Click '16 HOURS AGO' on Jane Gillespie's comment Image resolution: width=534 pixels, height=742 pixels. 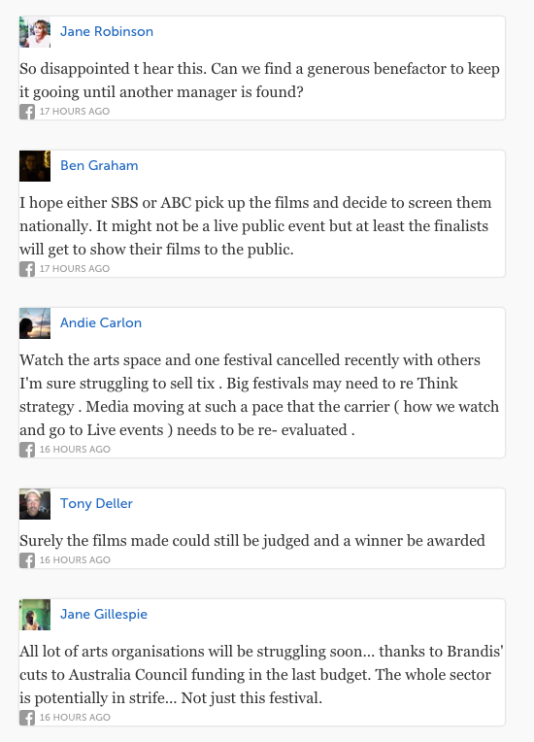pyautogui.click(x=75, y=717)
